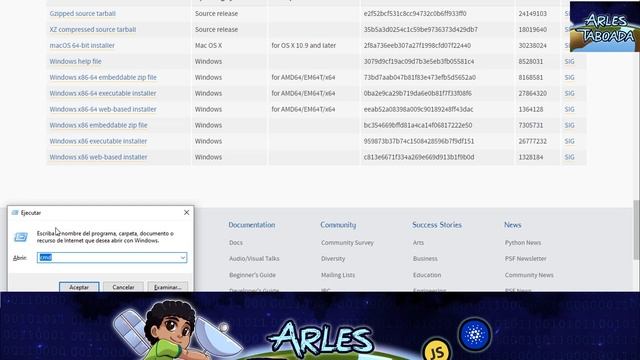This screenshot has height=360, width=640.
Task: Open SIG link for x86 web-based installer
Action: (569, 157)
